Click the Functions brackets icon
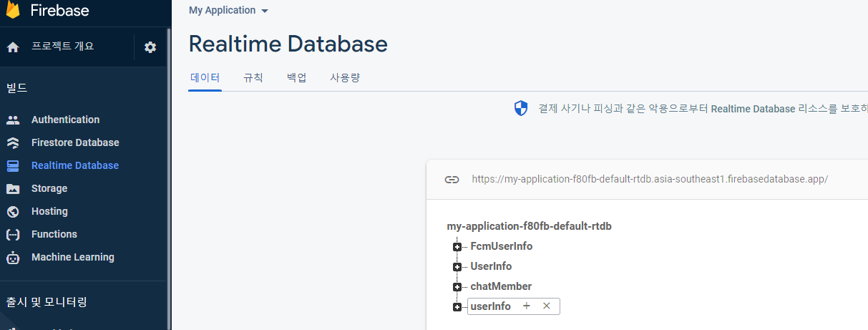This screenshot has height=330, width=868. [13, 234]
